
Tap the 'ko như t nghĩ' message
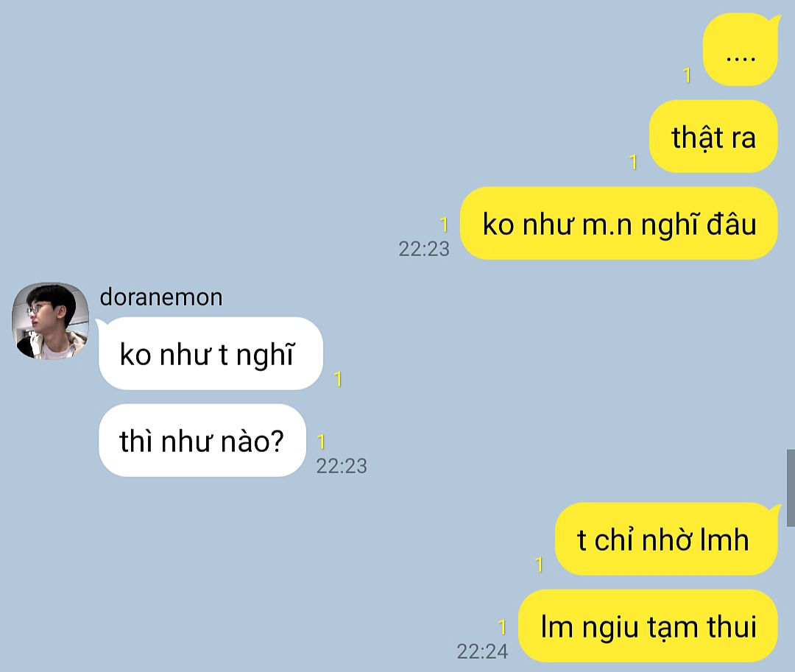tap(209, 353)
